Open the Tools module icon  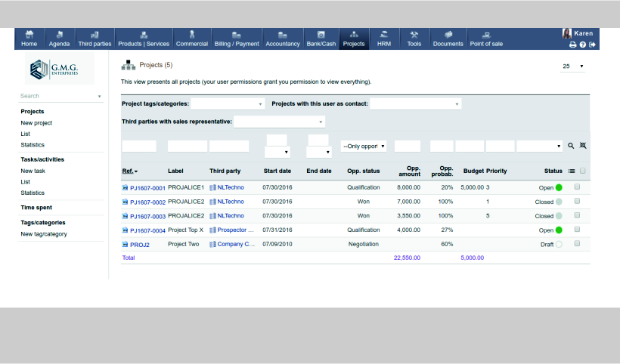coord(414,35)
